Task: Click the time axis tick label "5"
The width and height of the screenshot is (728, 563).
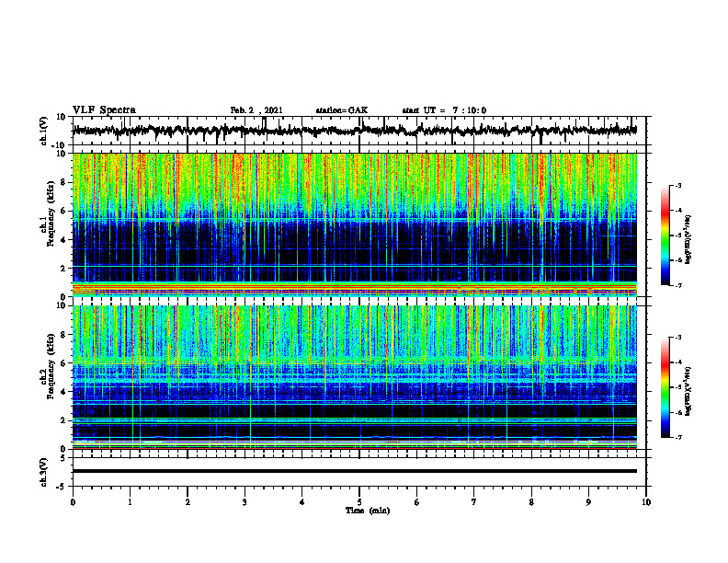Action: point(359,502)
